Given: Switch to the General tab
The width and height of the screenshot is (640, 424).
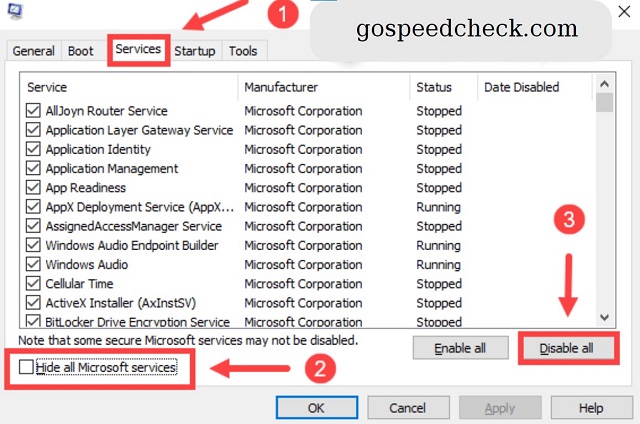Looking at the screenshot, I should coord(33,51).
